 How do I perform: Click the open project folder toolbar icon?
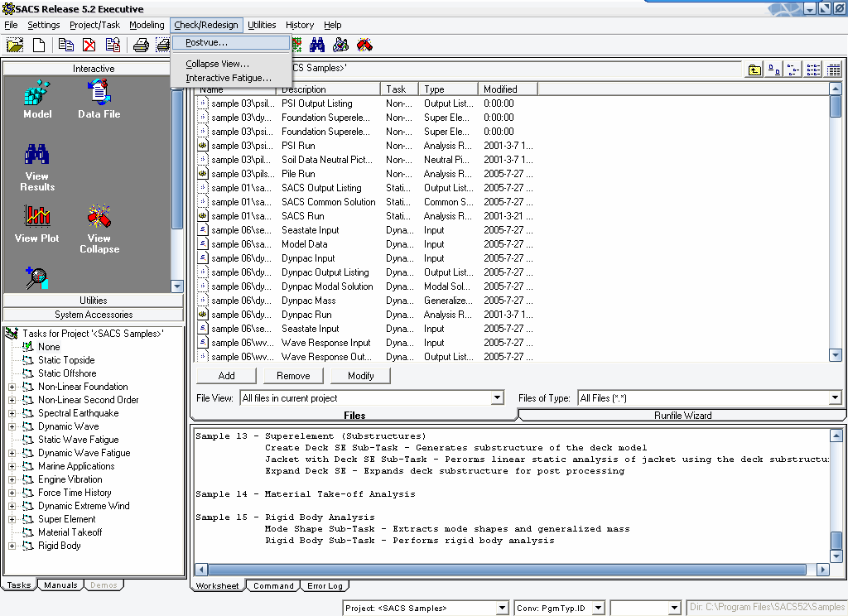[15, 45]
